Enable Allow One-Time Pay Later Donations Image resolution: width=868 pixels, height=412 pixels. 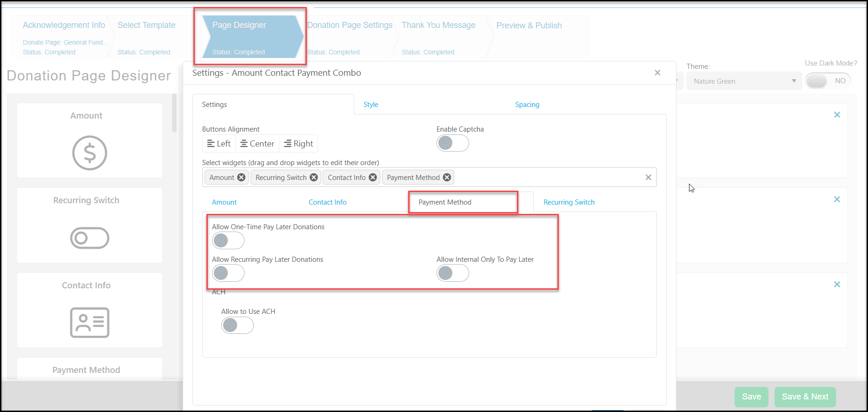point(228,240)
